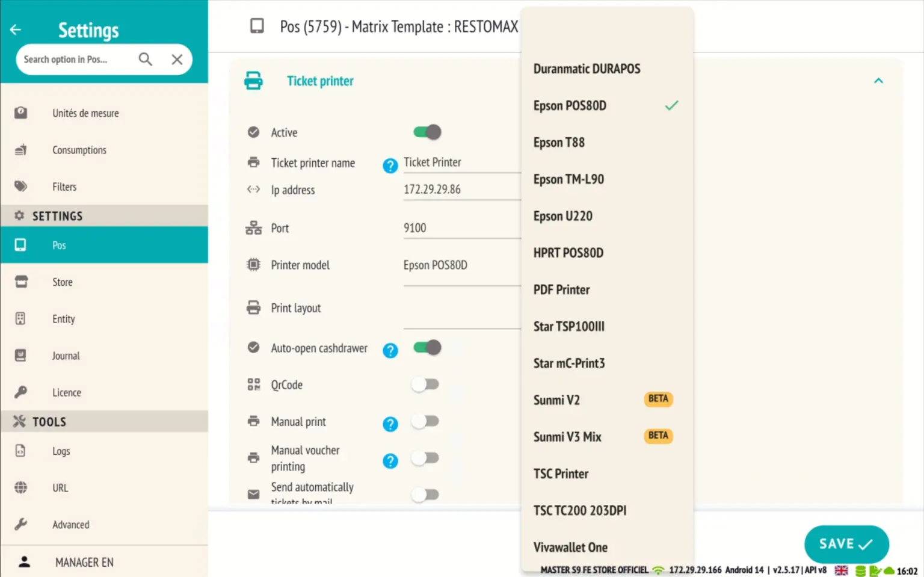The height and width of the screenshot is (577, 924).
Task: Enable the QrCode switch
Action: [426, 384]
